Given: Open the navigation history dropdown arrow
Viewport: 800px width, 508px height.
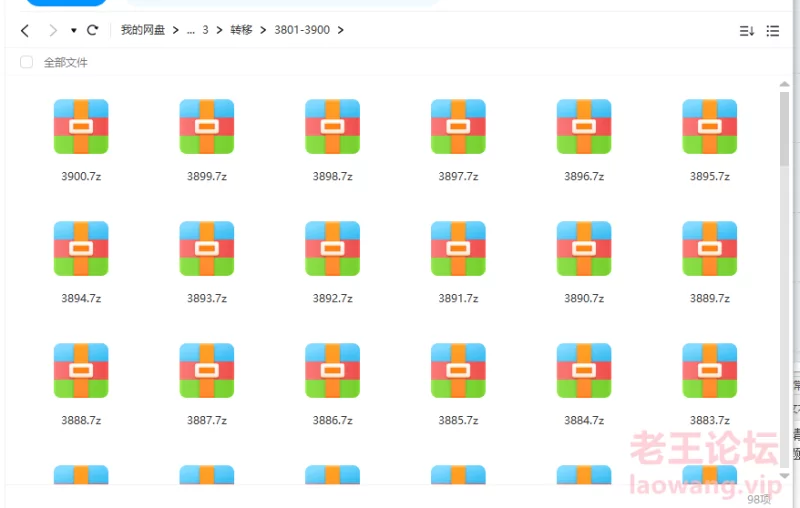Looking at the screenshot, I should click(x=73, y=31).
